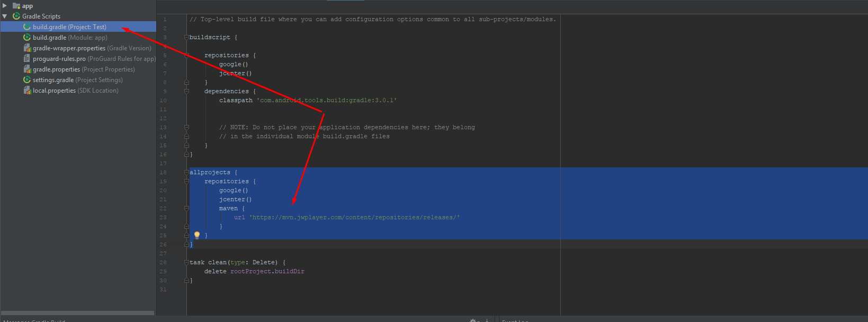
Task: Click the app module folder icon
Action: (x=16, y=6)
